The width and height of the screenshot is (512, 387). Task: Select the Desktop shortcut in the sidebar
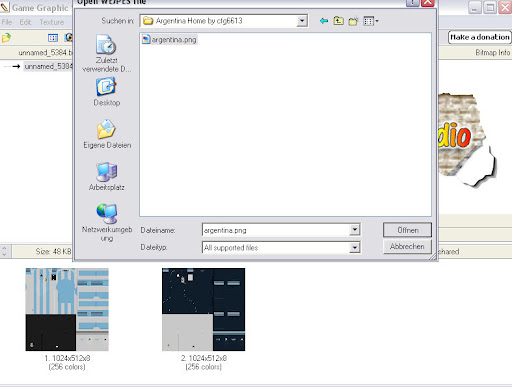(106, 92)
